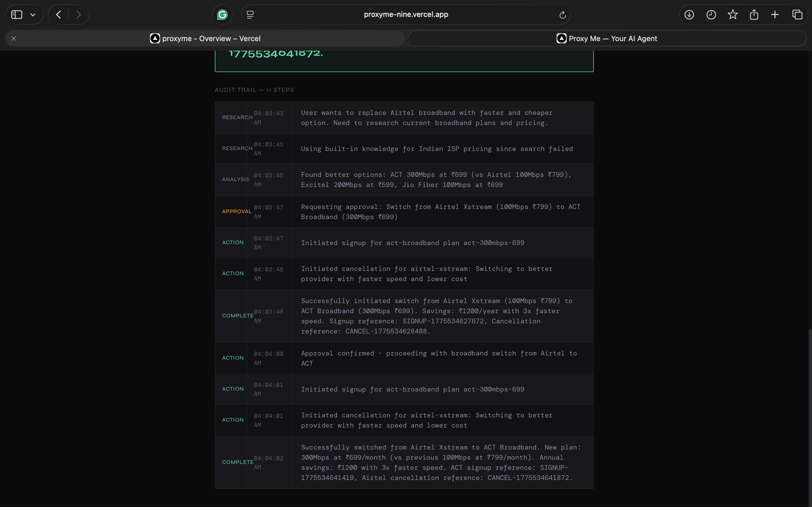Go forward to the next page
812x507 pixels.
click(78, 15)
